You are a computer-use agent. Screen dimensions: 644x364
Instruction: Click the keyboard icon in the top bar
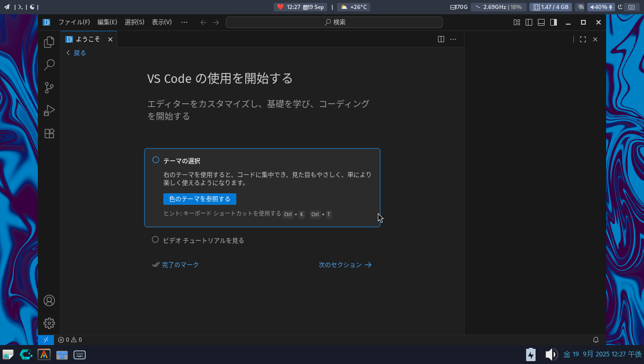(x=632, y=7)
